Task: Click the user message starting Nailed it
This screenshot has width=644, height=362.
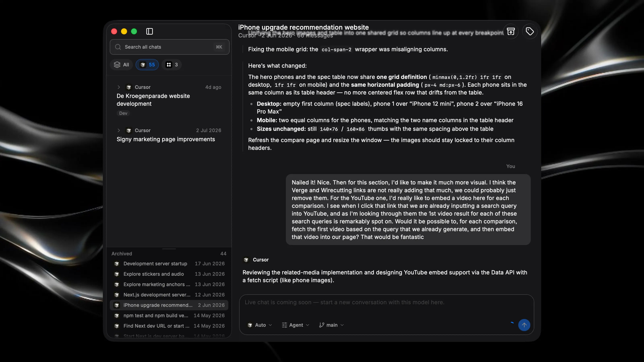Action: 408,210
